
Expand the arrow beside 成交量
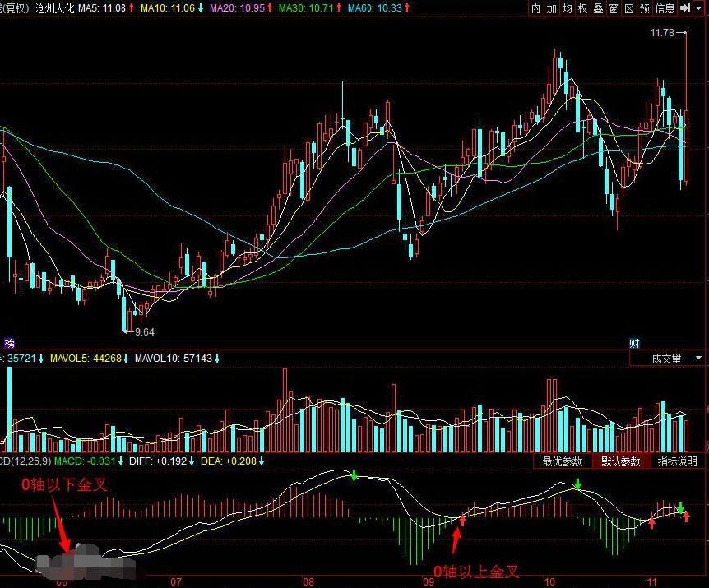pyautogui.click(x=698, y=359)
